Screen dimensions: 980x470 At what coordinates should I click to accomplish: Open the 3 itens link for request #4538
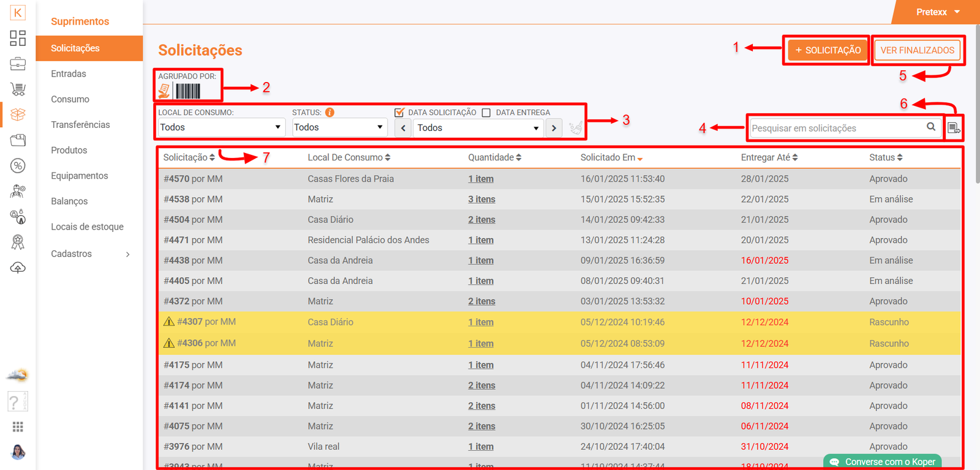tap(481, 200)
